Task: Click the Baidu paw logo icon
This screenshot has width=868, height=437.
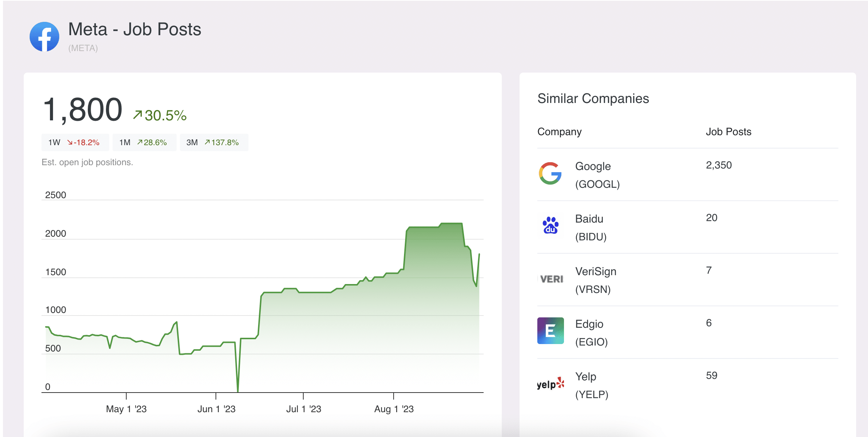Action: [550, 226]
